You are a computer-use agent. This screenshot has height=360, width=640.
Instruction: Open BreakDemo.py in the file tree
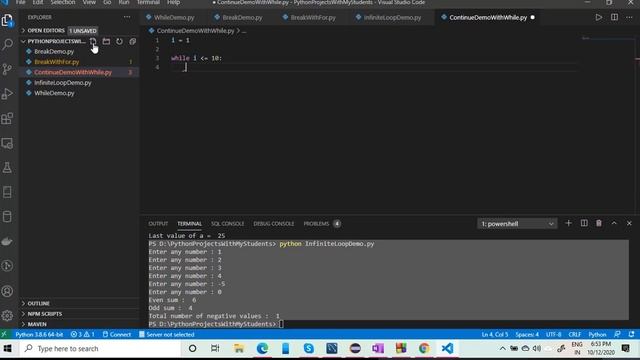[x=80, y=51]
